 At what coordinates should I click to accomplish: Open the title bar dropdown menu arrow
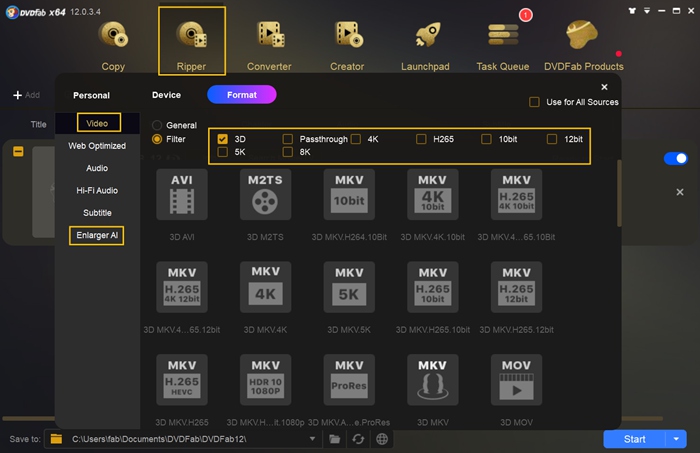(x=647, y=11)
